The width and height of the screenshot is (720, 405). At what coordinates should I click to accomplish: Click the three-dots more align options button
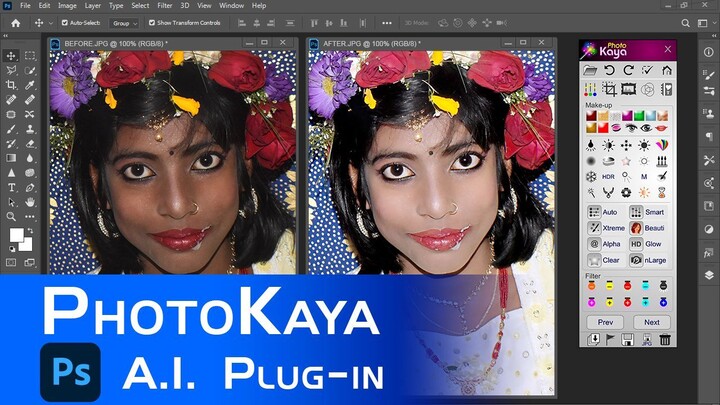tap(387, 23)
